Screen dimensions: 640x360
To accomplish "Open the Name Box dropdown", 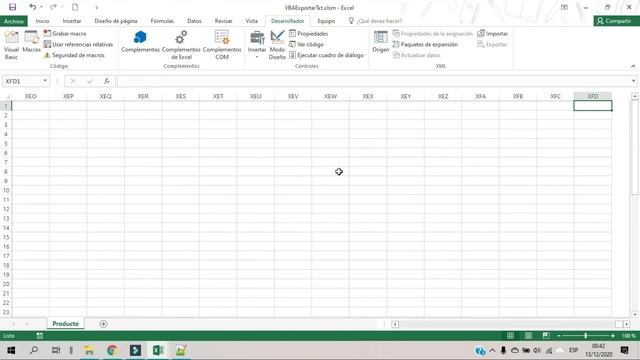I will pos(45,81).
